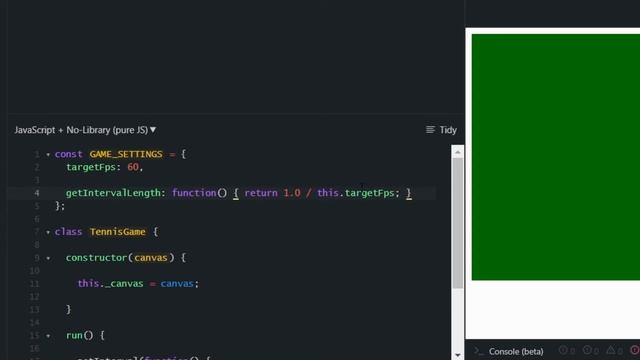Image resolution: width=640 pixels, height=360 pixels.
Task: Open the JavaScript + No-Library language dropdown
Action: pyautogui.click(x=85, y=130)
